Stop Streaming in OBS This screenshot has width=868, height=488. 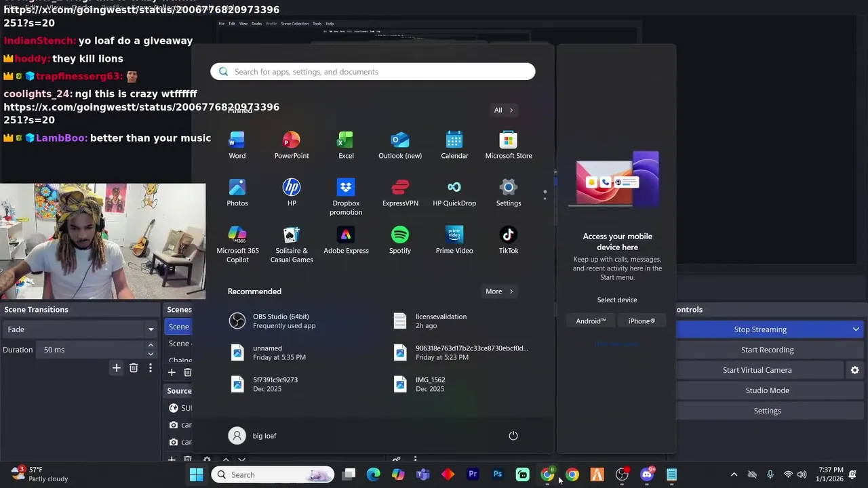[x=760, y=329]
